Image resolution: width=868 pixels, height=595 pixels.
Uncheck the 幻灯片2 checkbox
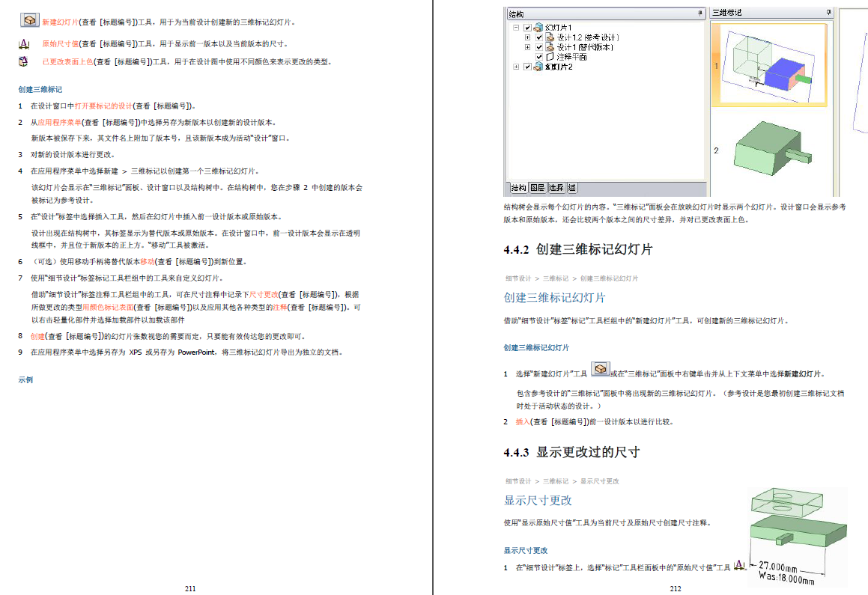click(x=527, y=67)
